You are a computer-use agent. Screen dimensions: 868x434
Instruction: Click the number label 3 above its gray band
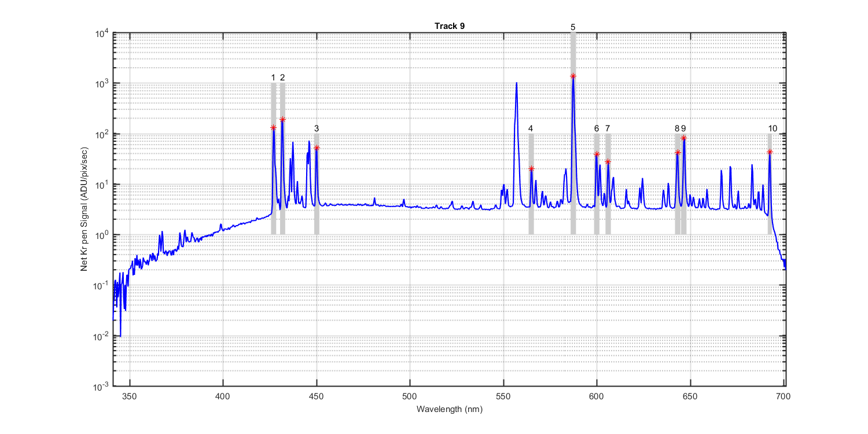click(317, 128)
